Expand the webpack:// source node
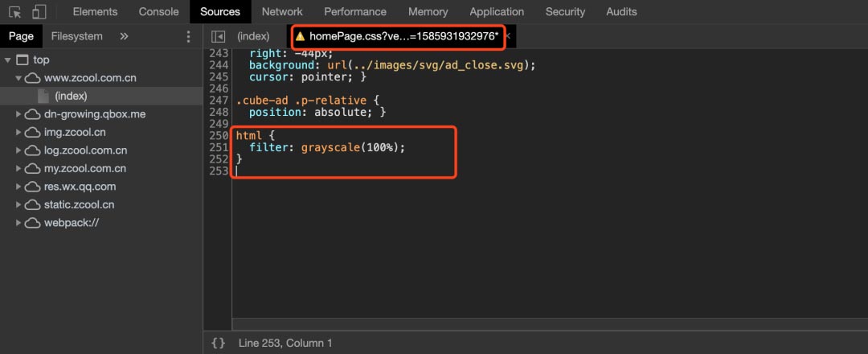The width and height of the screenshot is (868, 354). tap(18, 223)
